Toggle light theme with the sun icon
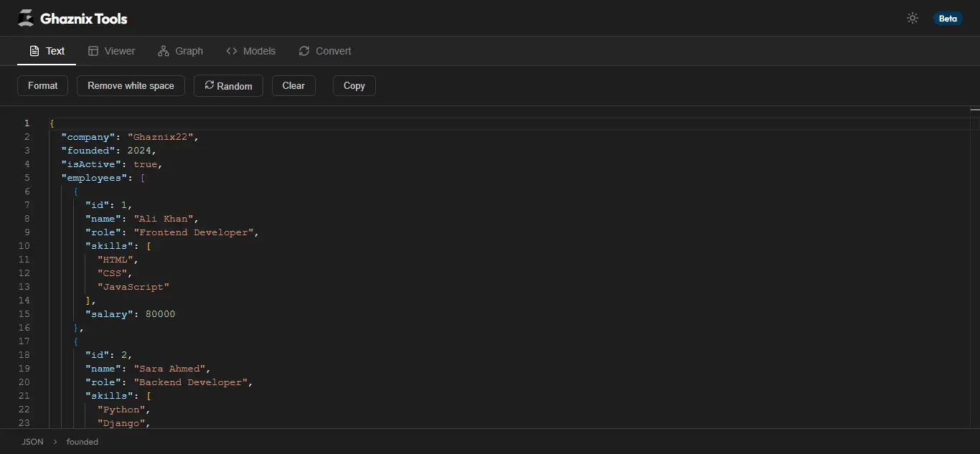The image size is (980, 454). pos(912,18)
